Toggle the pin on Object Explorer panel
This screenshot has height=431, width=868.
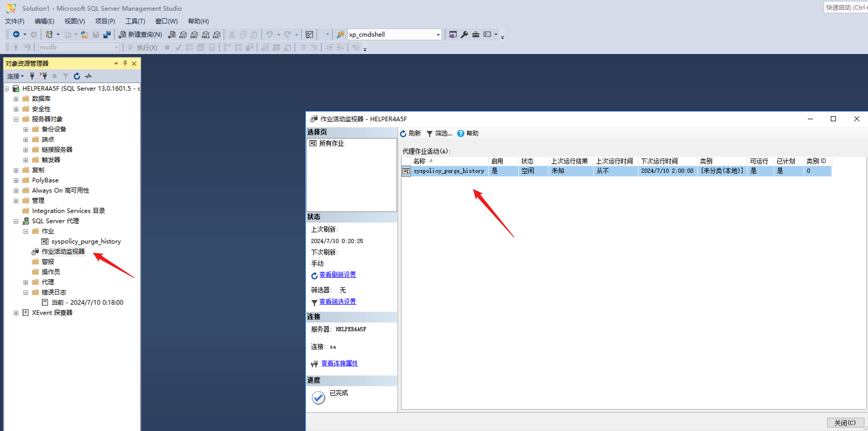(x=125, y=63)
